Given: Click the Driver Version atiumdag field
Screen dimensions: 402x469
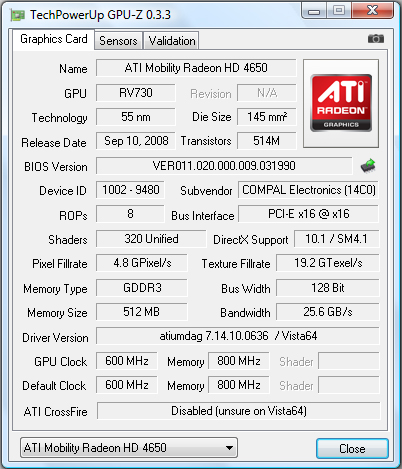Looking at the screenshot, I should [x=238, y=336].
